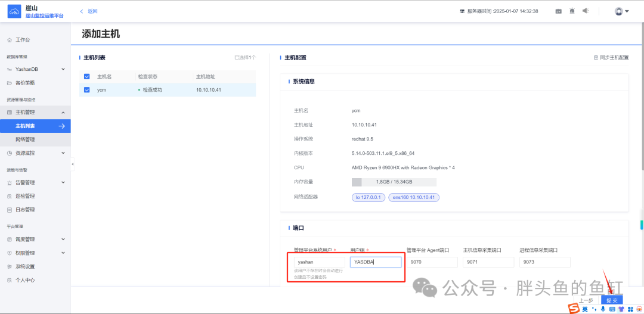Viewport: 644px width, 314px height.
Task: Click the Agent port field 9070
Action: [x=432, y=262]
